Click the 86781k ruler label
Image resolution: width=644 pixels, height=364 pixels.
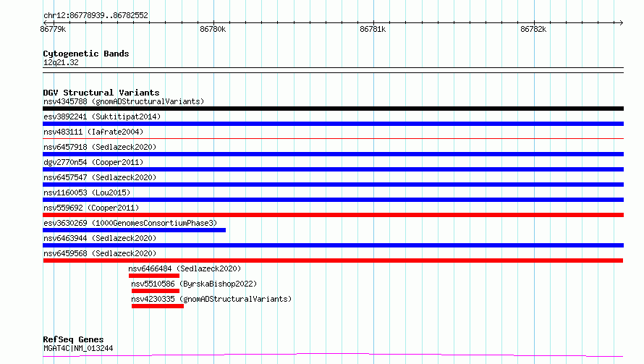[x=373, y=29]
